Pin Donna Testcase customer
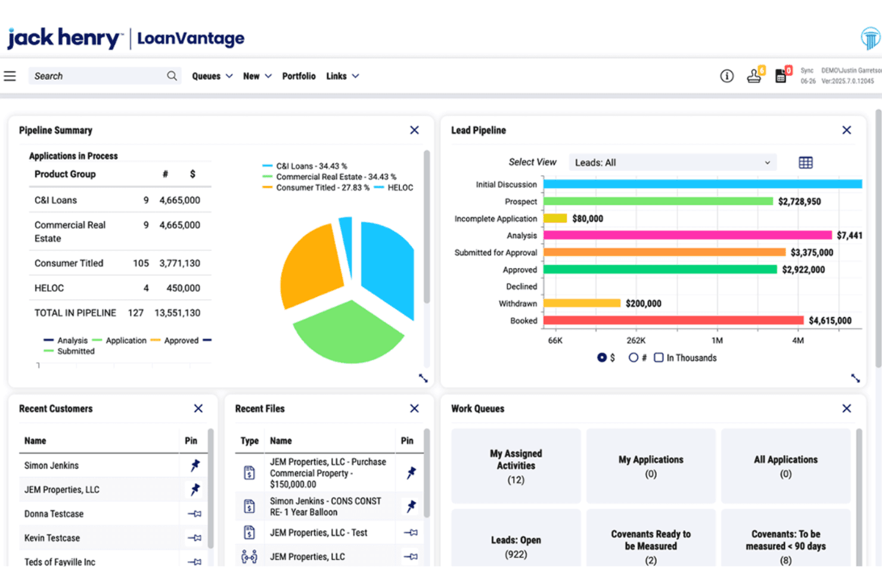Screen dimensions: 882x588 [x=194, y=514]
